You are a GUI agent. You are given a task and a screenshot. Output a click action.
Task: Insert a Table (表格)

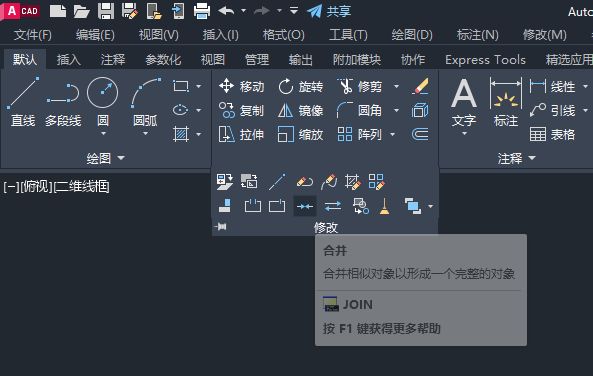click(552, 134)
